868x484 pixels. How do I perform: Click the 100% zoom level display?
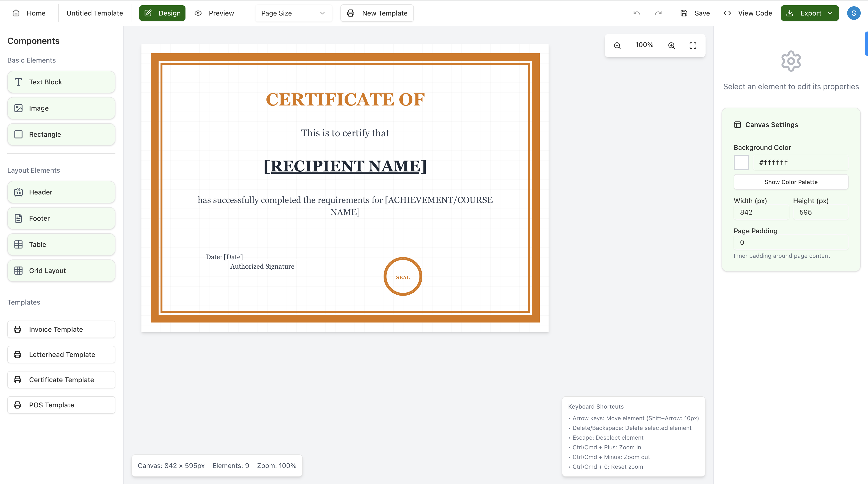point(644,45)
